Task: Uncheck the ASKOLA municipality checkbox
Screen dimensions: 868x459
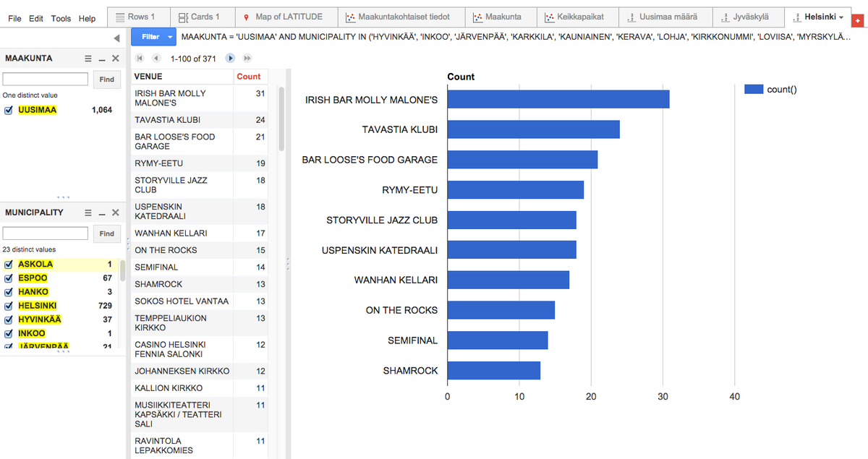Action: tap(9, 265)
